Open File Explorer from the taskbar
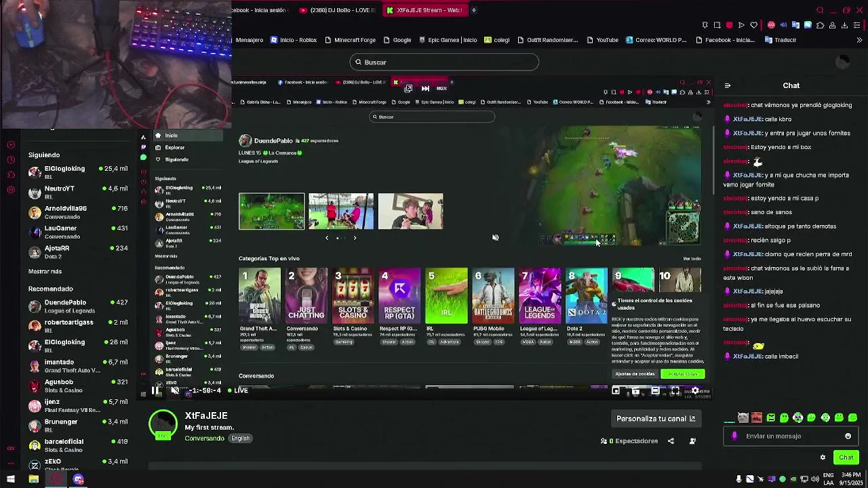Image resolution: width=868 pixels, height=488 pixels. (33, 480)
